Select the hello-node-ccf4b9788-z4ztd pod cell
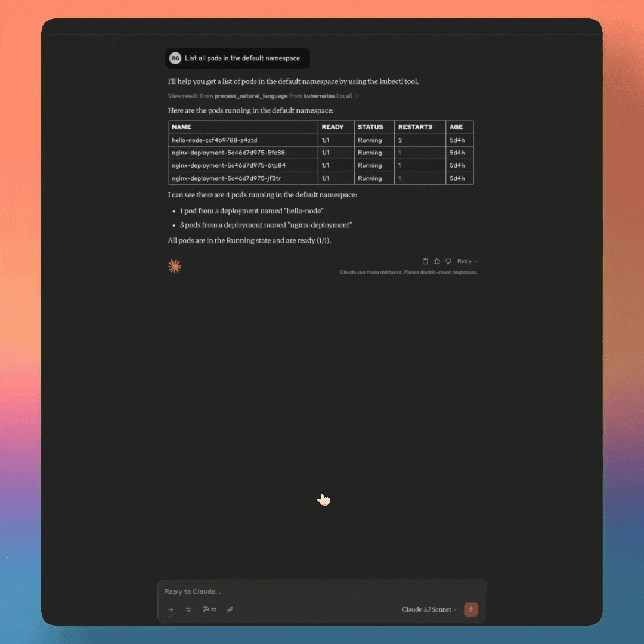The image size is (644, 644). (x=215, y=140)
